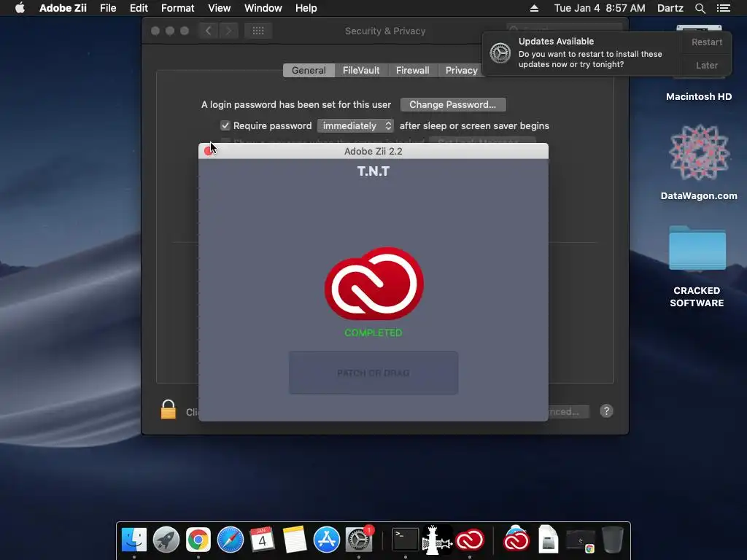This screenshot has height=560, width=747.
Task: Click the lock icon in Security & Privacy
Action: [x=169, y=409]
